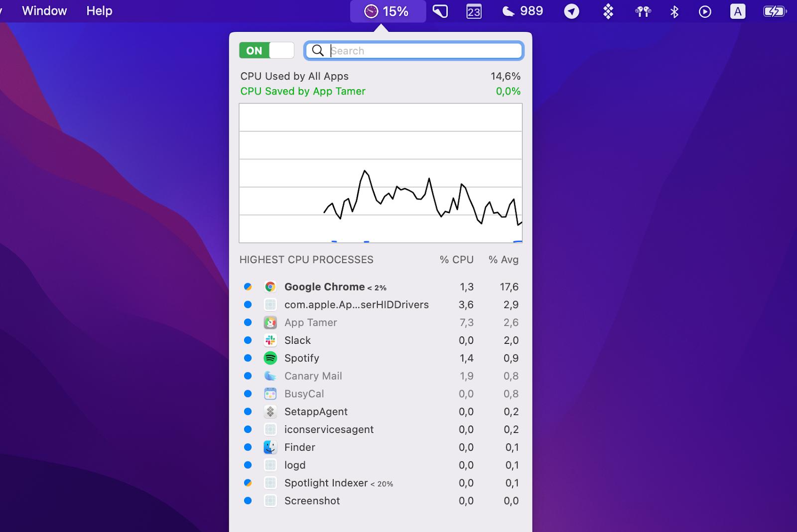The height and width of the screenshot is (532, 797).
Task: Toggle the status dot for Spotify
Action: click(x=248, y=358)
